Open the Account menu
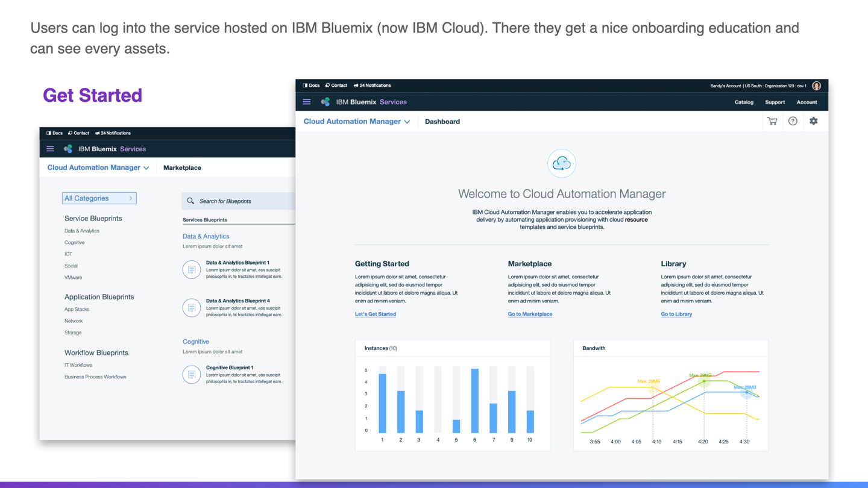The image size is (868, 488). point(807,102)
